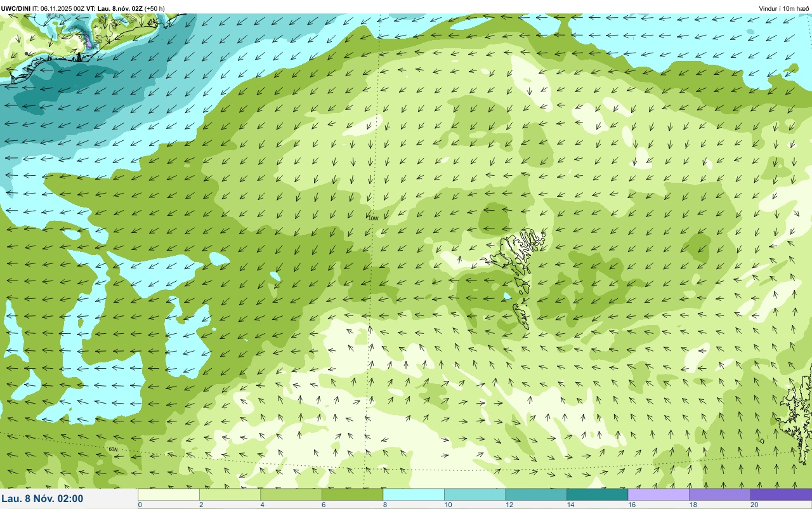
Task: Click the 14–16 m/s dark teal swatch
Action: click(x=597, y=494)
